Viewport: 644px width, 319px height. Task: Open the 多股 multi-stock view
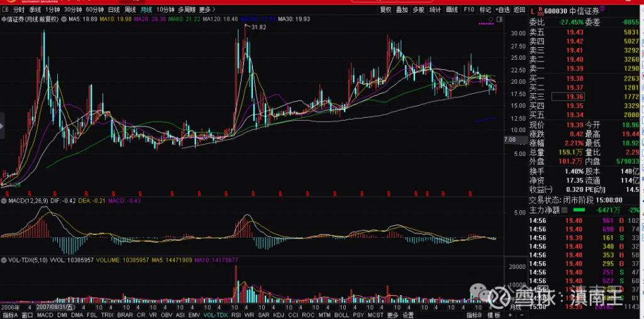pyautogui.click(x=418, y=9)
